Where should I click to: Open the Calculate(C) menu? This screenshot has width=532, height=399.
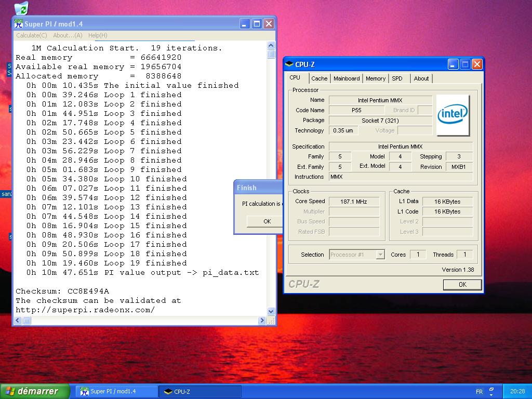(32, 35)
